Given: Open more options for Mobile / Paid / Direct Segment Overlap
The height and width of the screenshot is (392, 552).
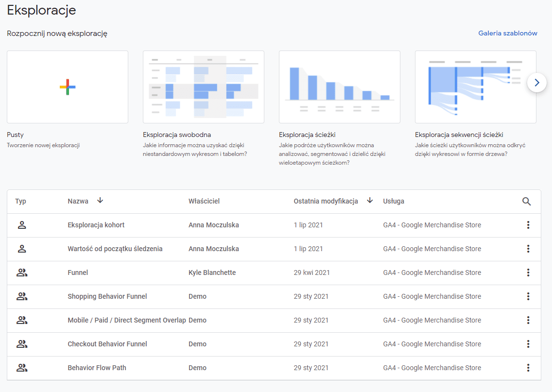Looking at the screenshot, I should (528, 320).
